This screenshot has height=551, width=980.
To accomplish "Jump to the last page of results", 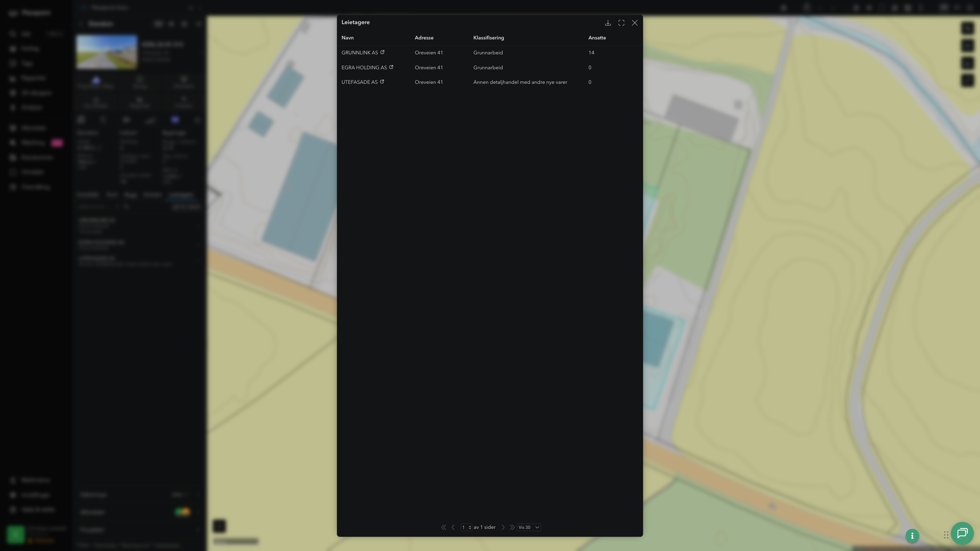I will click(512, 527).
